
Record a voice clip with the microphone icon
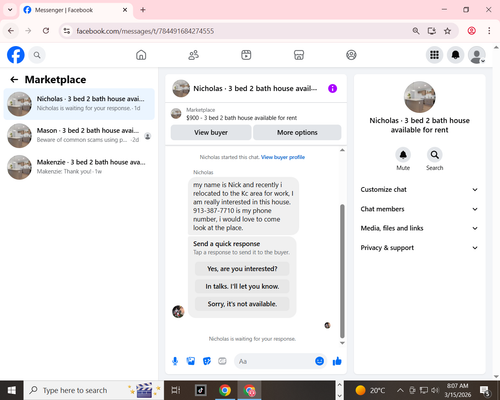[x=175, y=361]
